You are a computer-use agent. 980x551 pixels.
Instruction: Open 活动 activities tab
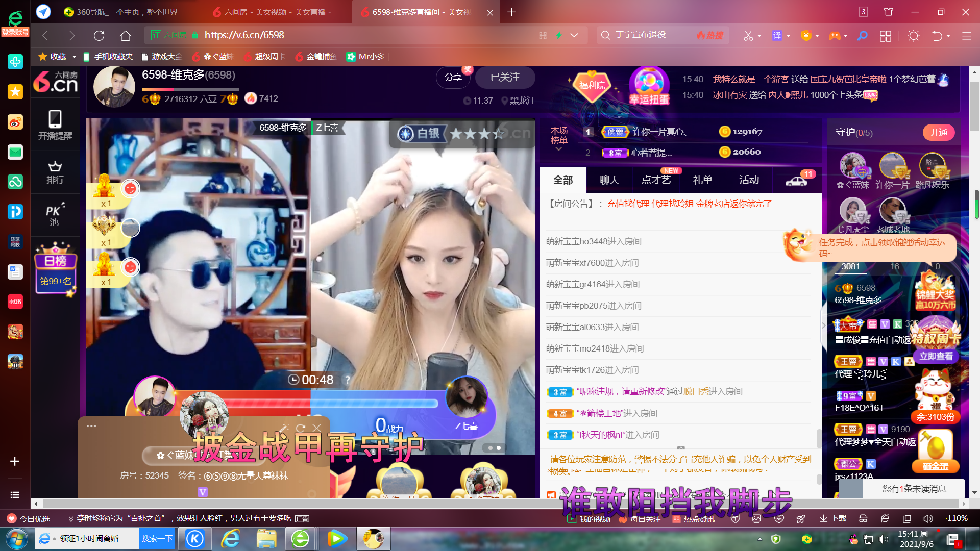tap(749, 180)
